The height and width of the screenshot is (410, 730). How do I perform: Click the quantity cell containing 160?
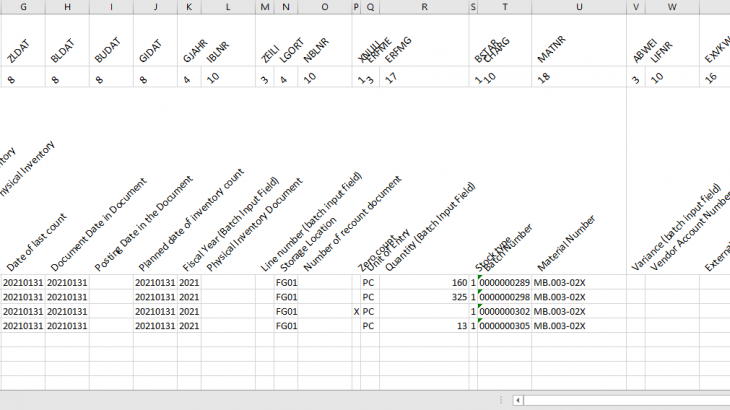424,283
